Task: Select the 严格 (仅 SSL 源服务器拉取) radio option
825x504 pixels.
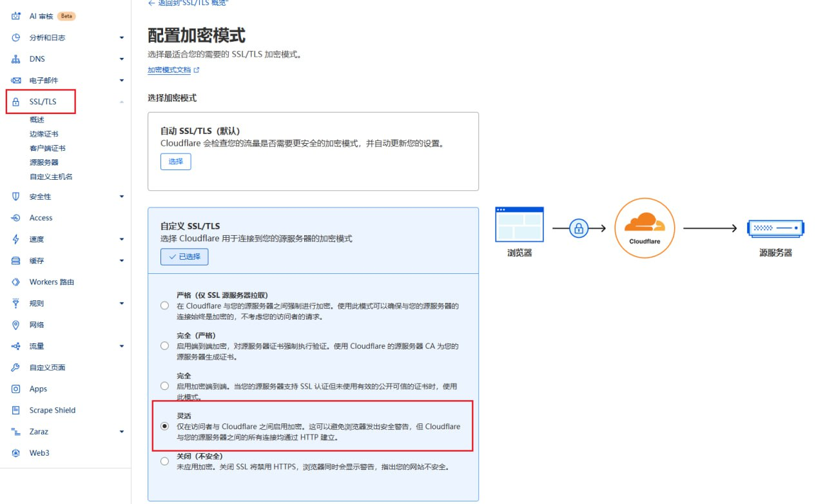Action: point(165,305)
